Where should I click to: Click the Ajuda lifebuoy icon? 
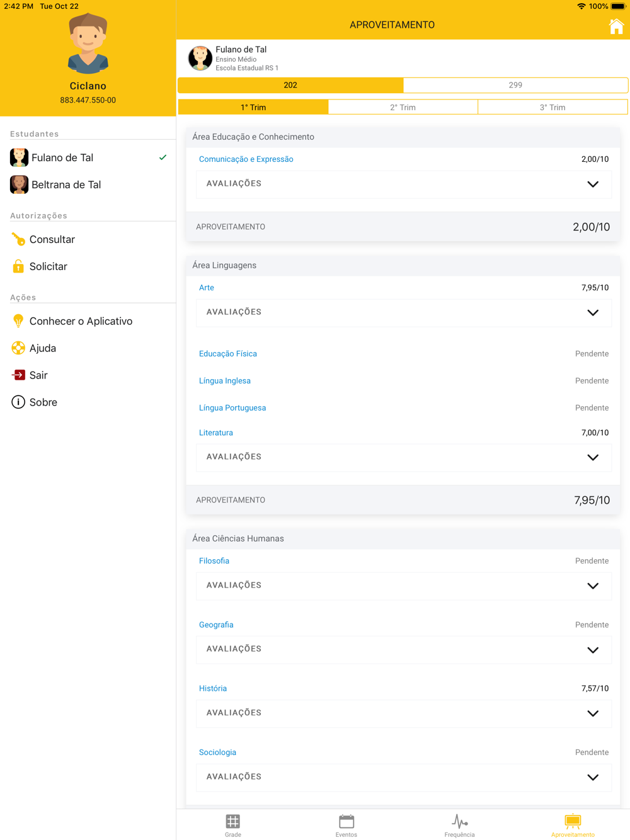point(18,348)
